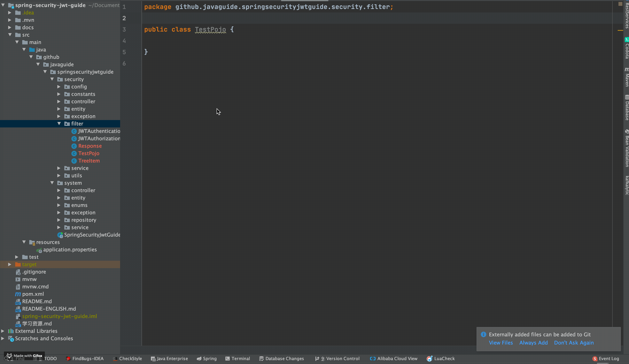Click the pom.xml Maven file icon

18,294
